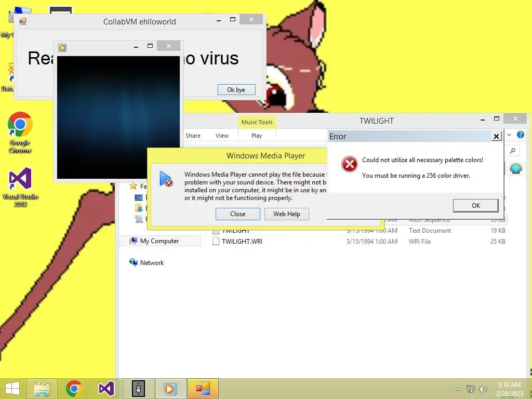Close the Error dialog with its X
Screen dimensions: 532x399
(x=496, y=137)
